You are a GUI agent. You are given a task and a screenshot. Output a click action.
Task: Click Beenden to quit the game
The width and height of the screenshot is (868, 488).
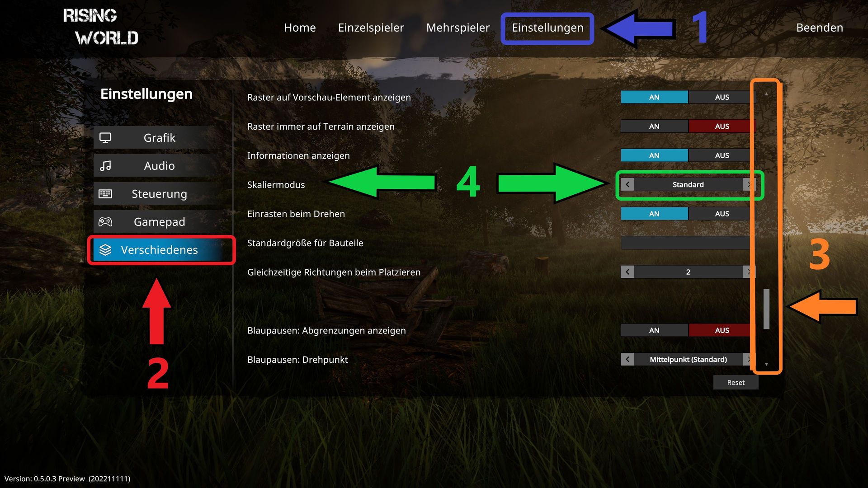click(820, 28)
